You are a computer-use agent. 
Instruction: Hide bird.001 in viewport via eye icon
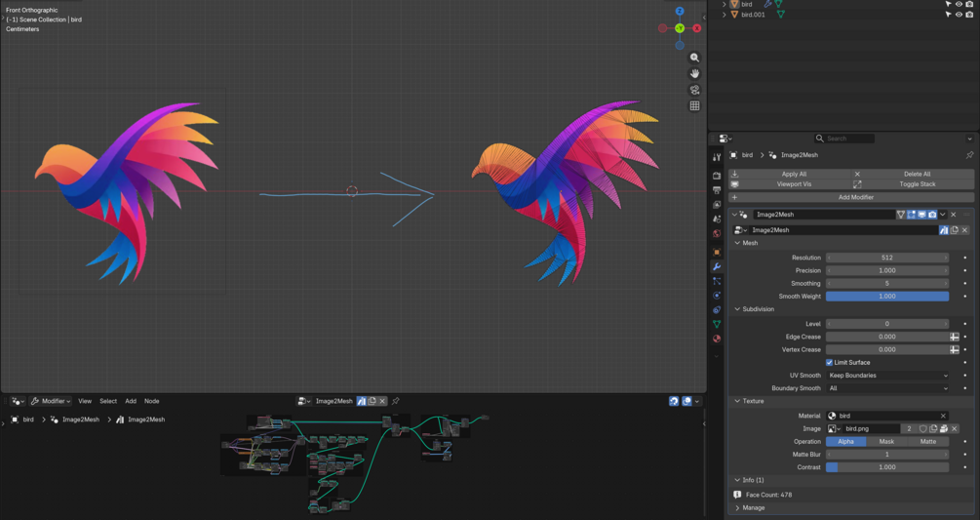(x=959, y=15)
